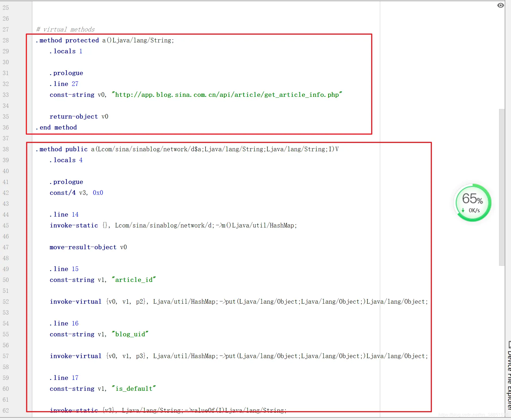This screenshot has height=420, width=511.
Task: Click the floating 65% speed monitor widget
Action: pyautogui.click(x=473, y=203)
